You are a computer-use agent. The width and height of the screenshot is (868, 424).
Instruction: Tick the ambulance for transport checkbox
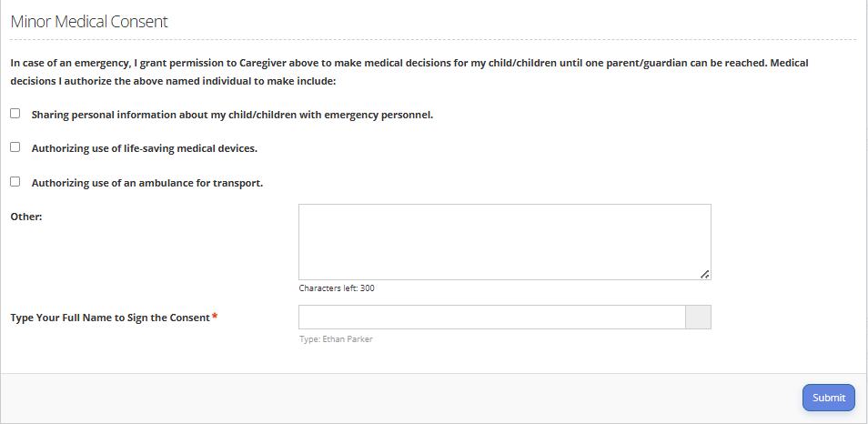pos(15,182)
